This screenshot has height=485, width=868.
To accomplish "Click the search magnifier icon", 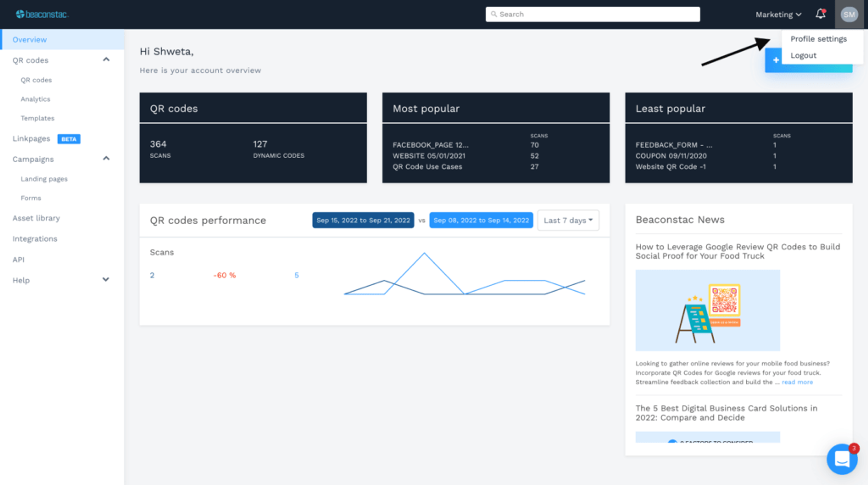I will pyautogui.click(x=494, y=14).
